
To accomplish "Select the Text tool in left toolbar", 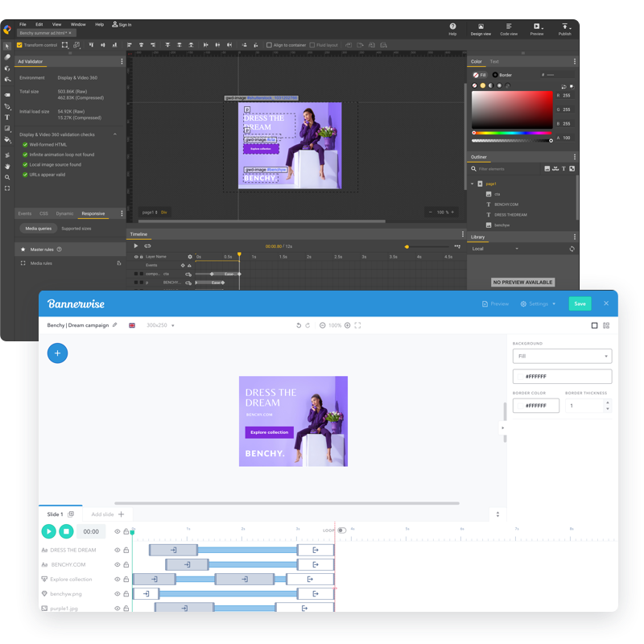I will click(x=7, y=118).
